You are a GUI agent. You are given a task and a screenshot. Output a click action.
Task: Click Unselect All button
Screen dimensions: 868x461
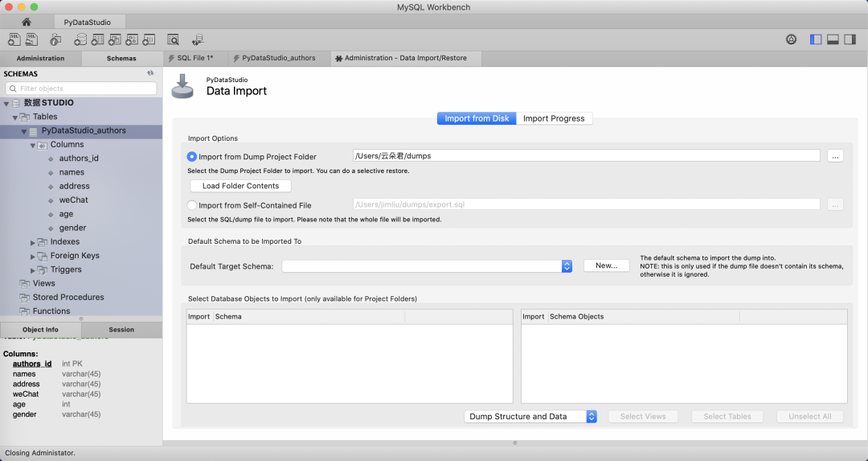click(x=810, y=417)
